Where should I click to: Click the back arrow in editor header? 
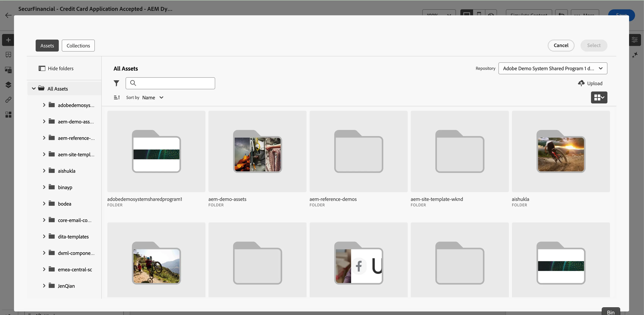(8, 15)
